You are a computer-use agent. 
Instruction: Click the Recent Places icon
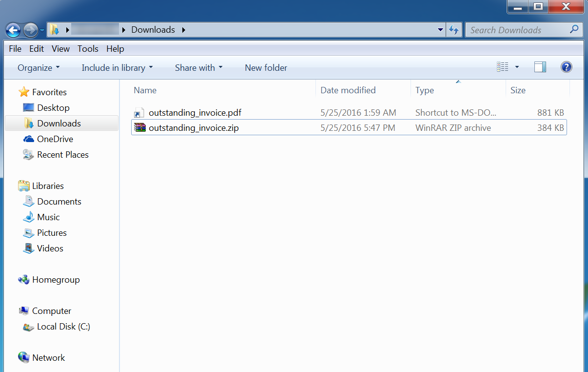[28, 155]
